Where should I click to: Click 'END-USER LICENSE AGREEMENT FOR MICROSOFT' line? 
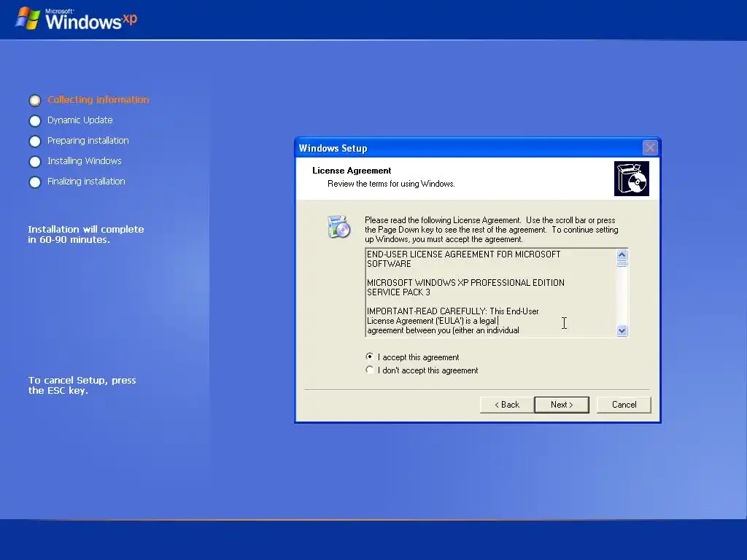tap(463, 254)
